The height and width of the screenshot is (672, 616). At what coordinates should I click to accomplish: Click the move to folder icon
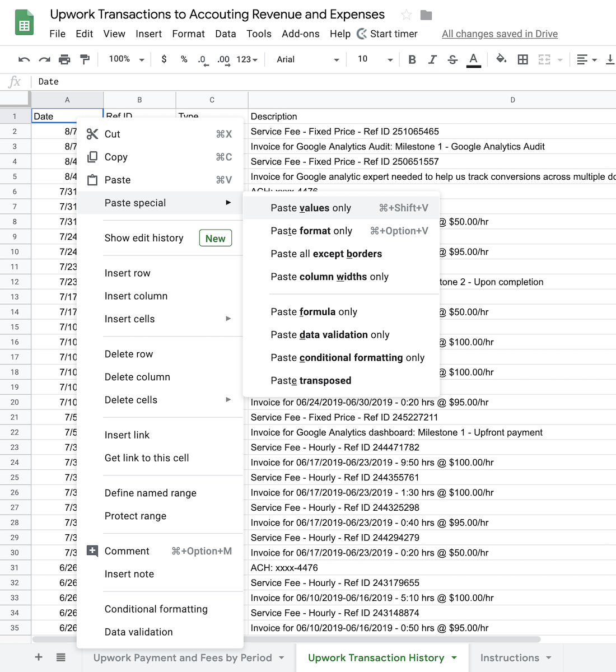426,15
